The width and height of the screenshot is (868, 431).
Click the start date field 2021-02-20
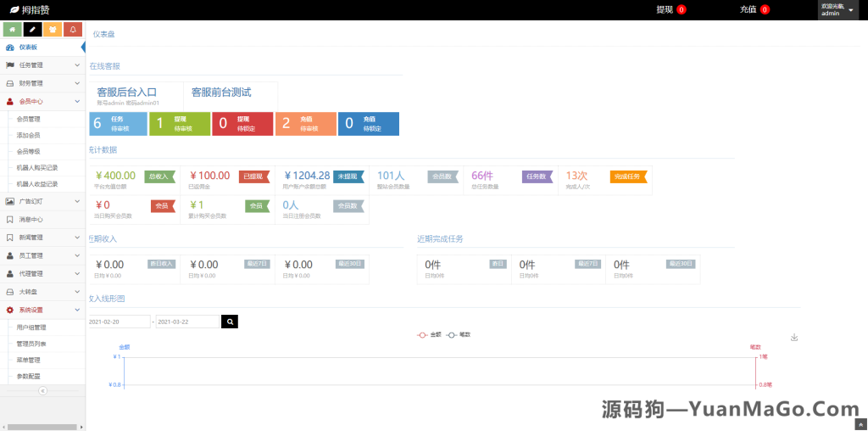point(119,322)
